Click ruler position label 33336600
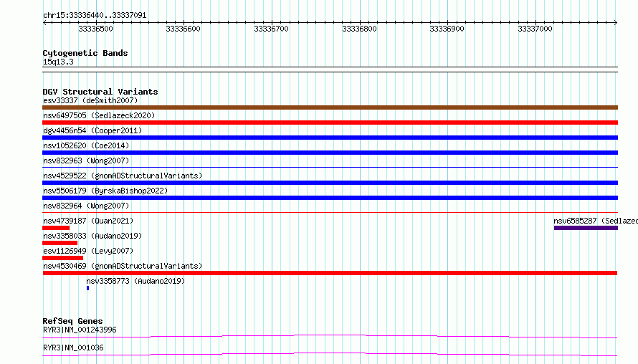The width and height of the screenshot is (638, 364). pyautogui.click(x=183, y=29)
